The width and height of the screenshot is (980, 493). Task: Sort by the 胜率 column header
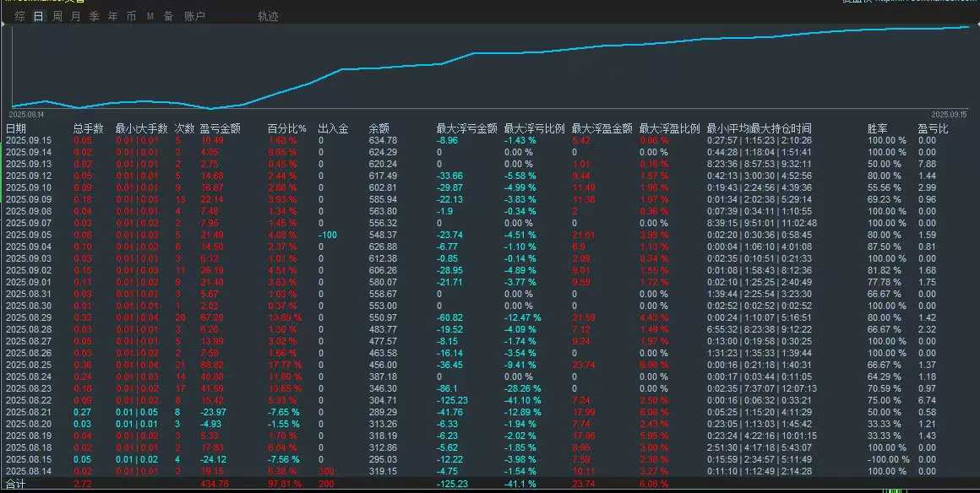(x=878, y=128)
